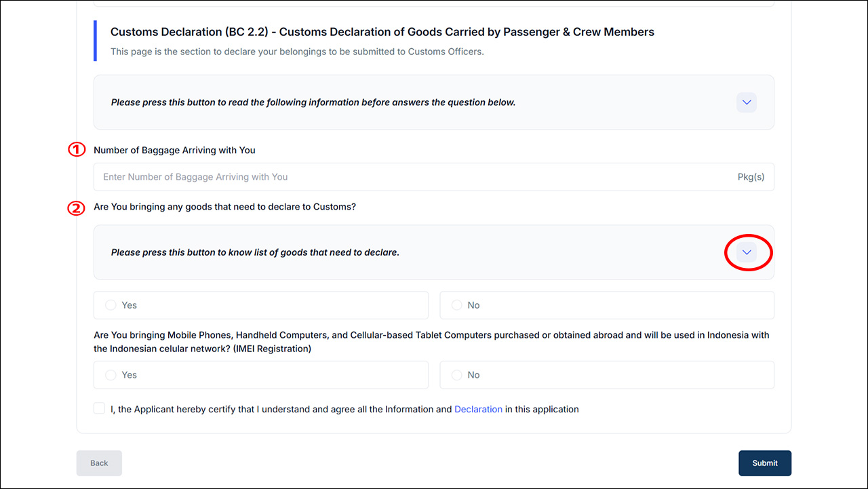Choose No for IMEI Registration question
The width and height of the screenshot is (868, 489).
[457, 375]
